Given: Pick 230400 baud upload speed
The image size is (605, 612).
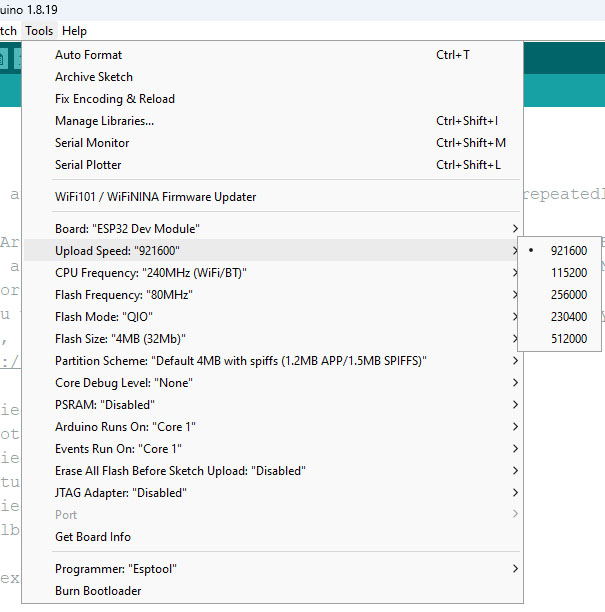Looking at the screenshot, I should click(568, 317).
